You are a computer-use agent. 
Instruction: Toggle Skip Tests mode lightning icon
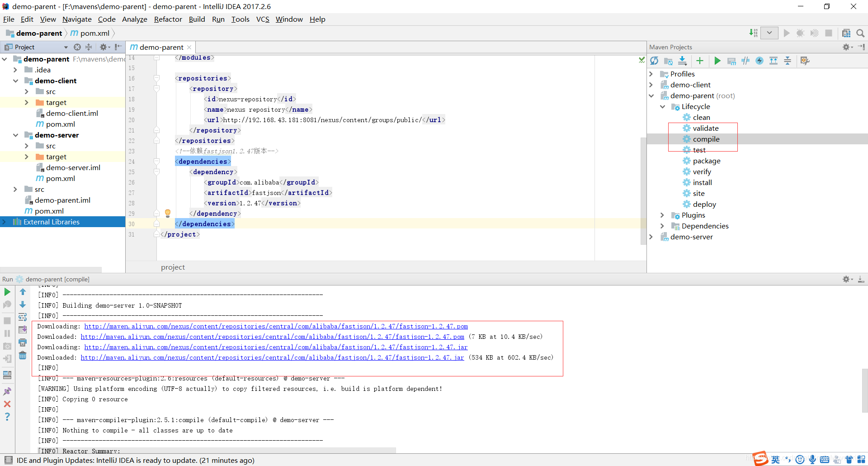[759, 61]
